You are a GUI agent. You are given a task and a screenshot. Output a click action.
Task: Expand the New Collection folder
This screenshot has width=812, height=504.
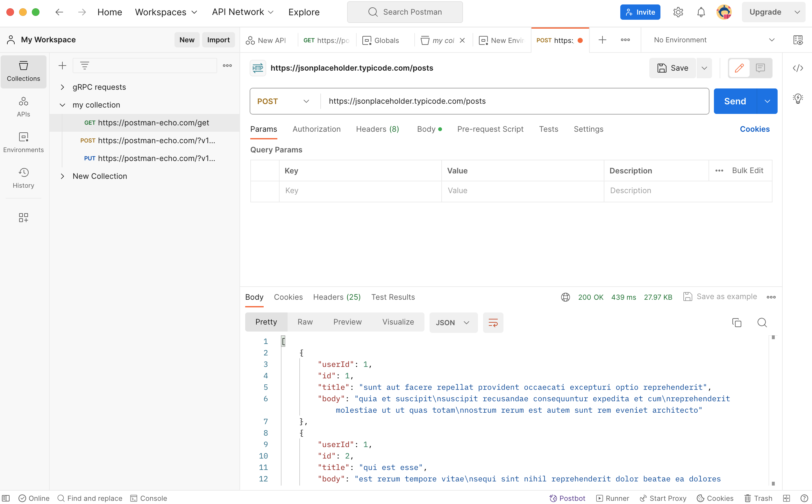click(62, 176)
